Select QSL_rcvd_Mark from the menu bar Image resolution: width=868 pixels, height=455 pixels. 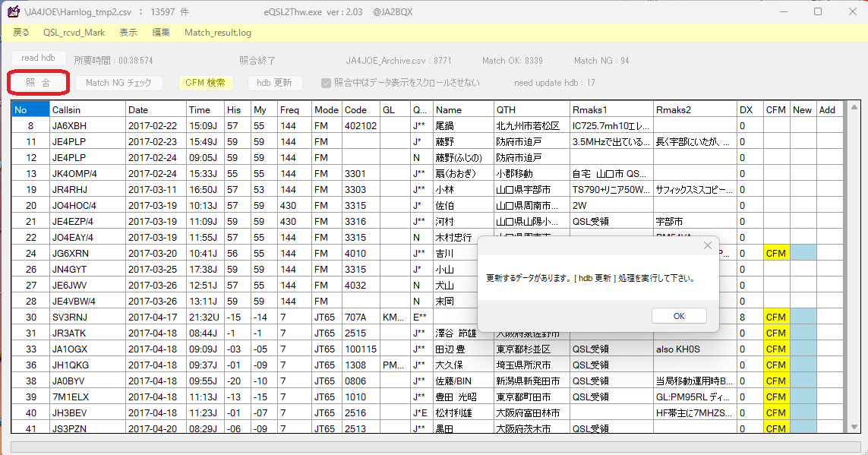pos(73,33)
